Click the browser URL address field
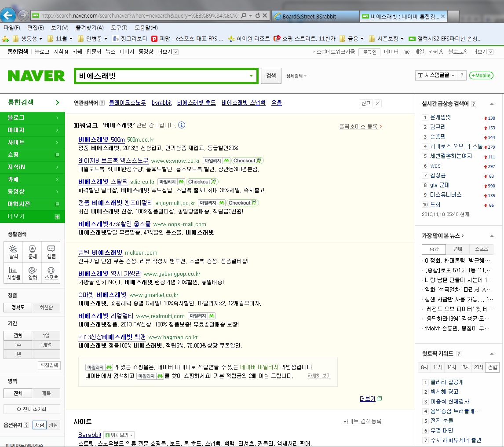Screen dimensions: 504x447 pos(139,15)
